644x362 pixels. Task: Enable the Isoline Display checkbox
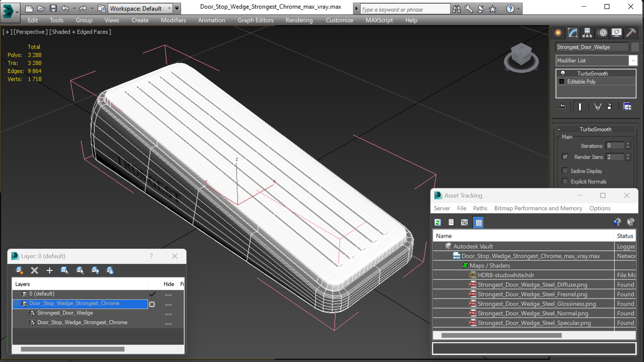(565, 171)
